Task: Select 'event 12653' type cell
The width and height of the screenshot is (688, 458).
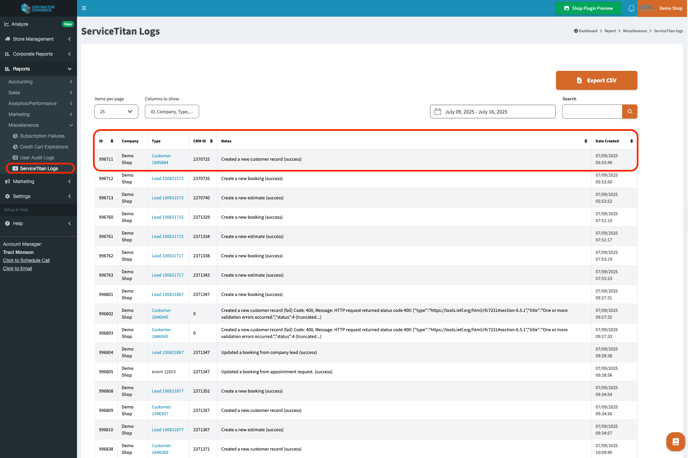Action: coord(163,372)
